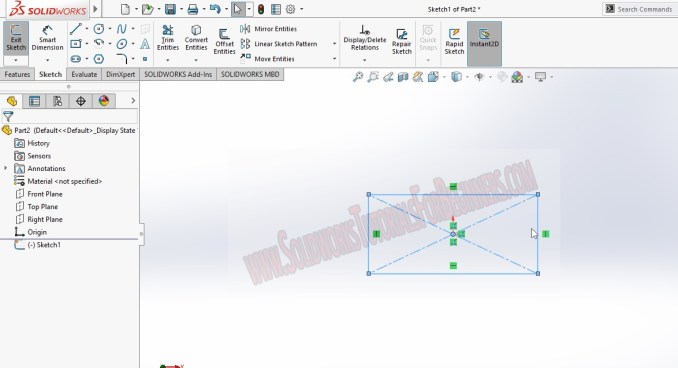Open Display/Delete Relations

tap(365, 38)
